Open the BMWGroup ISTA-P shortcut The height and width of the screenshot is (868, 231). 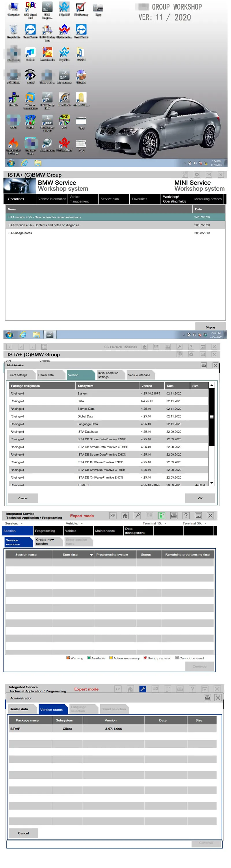click(47, 123)
